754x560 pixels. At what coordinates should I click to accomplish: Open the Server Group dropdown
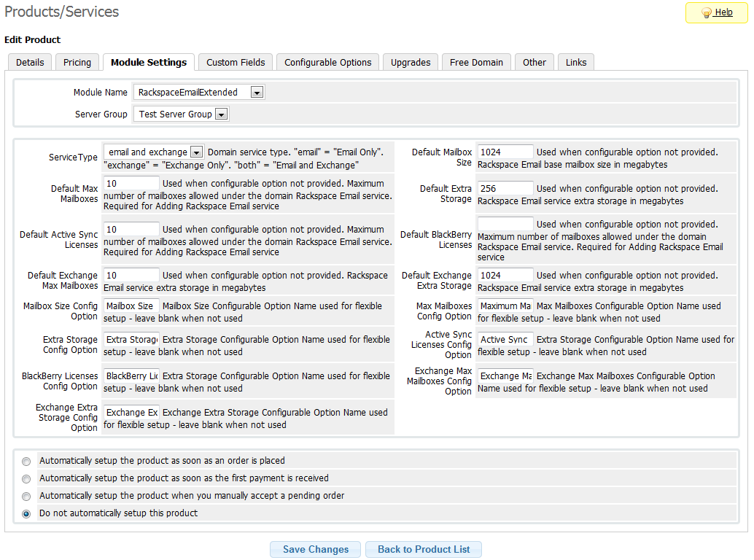(220, 114)
